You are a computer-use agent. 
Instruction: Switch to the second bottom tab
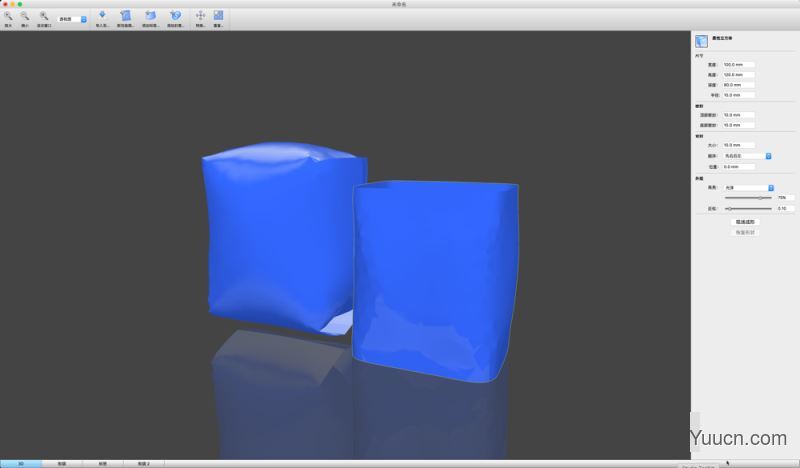coord(62,464)
